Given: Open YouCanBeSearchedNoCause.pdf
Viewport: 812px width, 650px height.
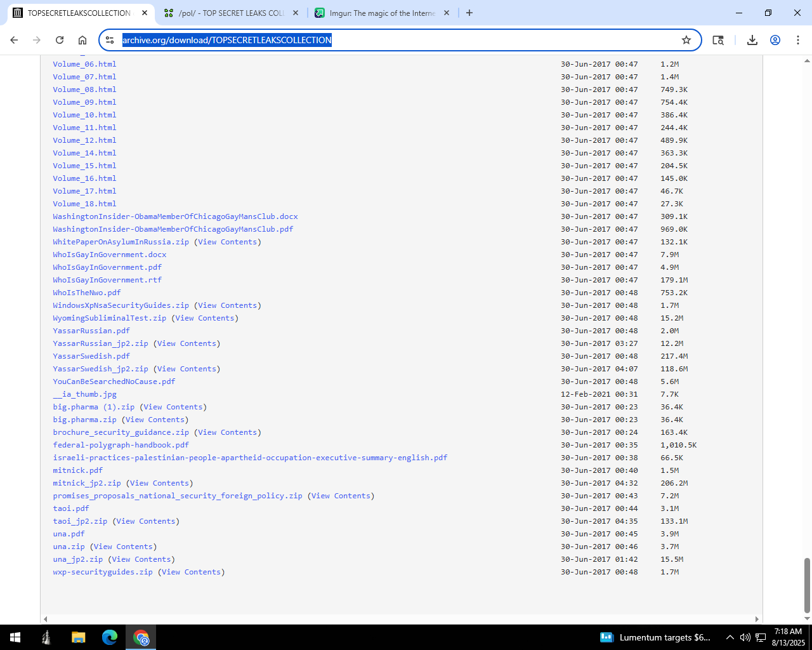Looking at the screenshot, I should [x=114, y=381].
